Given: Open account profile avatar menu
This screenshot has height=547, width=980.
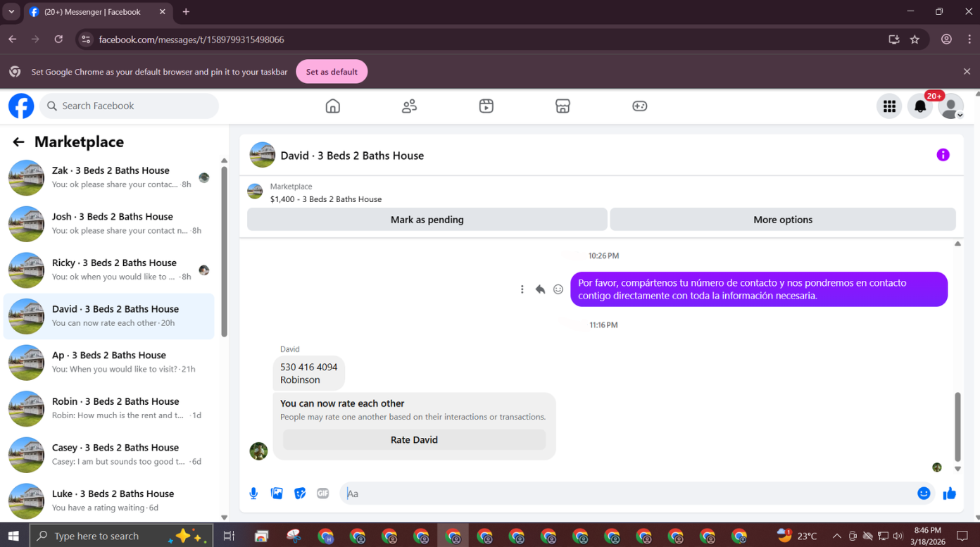Looking at the screenshot, I should coord(950,106).
